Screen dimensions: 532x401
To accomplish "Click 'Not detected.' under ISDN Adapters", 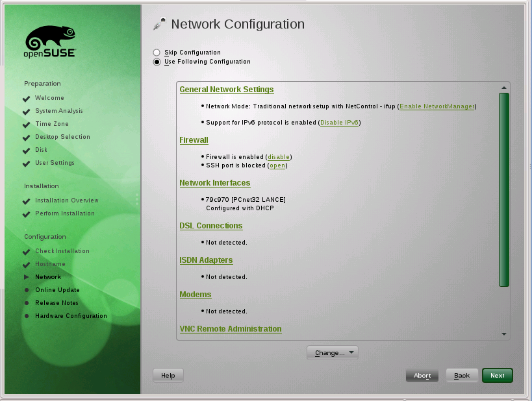I will click(226, 277).
